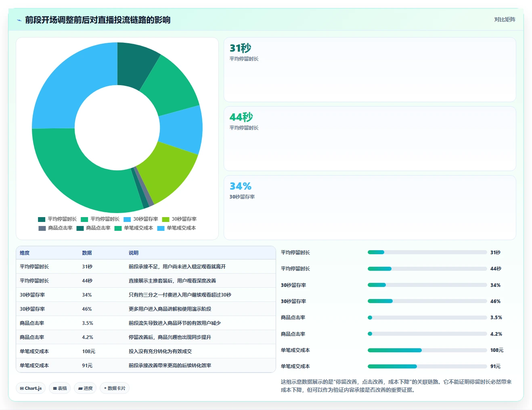The height and width of the screenshot is (410, 532).
Task: Click the icon inside the Chart.js chip
Action: [x=22, y=388]
